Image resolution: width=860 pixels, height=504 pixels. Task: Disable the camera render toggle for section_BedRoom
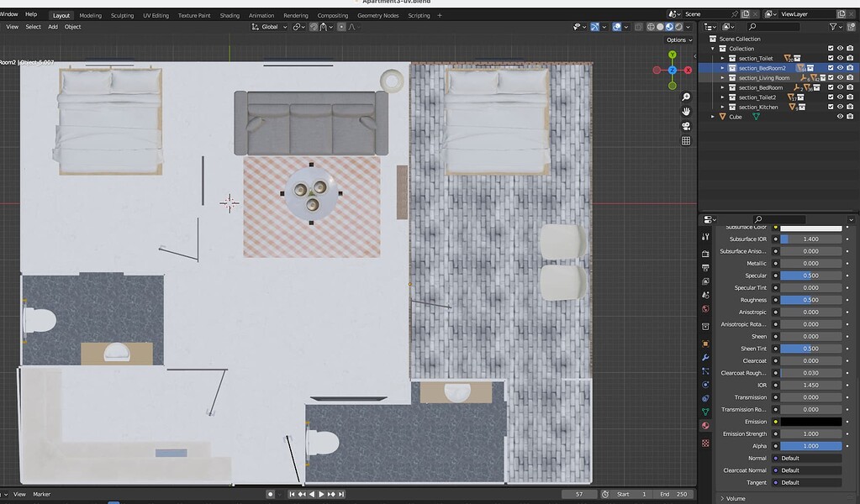[851, 87]
